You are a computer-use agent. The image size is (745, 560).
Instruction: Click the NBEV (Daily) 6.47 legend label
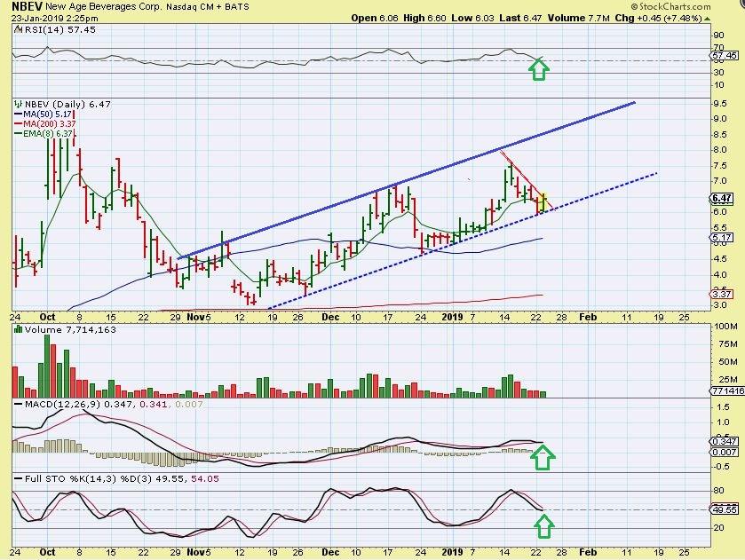[x=67, y=104]
